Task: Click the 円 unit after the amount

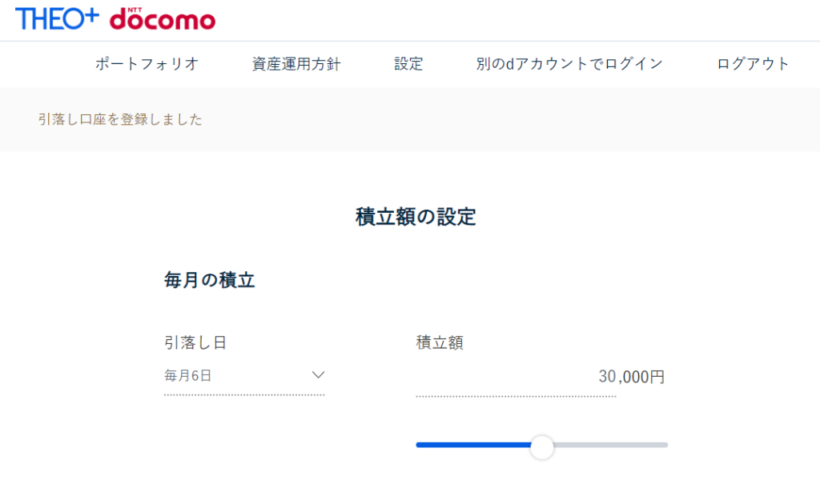Action: (x=657, y=377)
